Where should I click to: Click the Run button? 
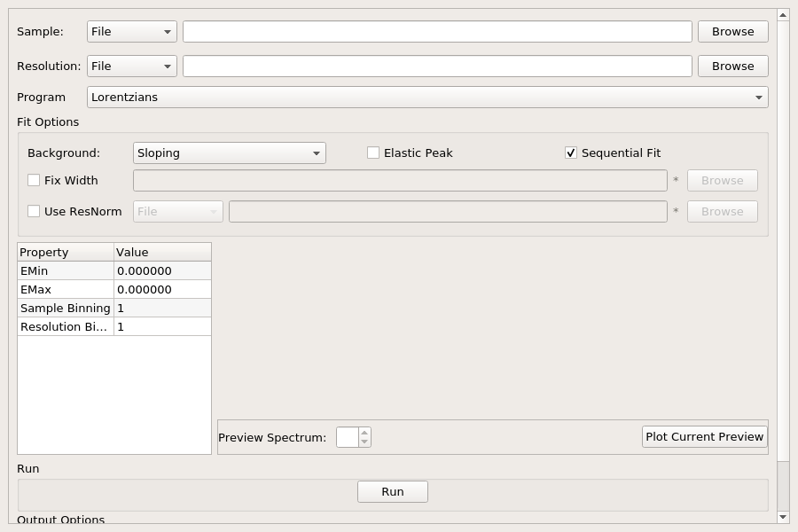point(393,492)
